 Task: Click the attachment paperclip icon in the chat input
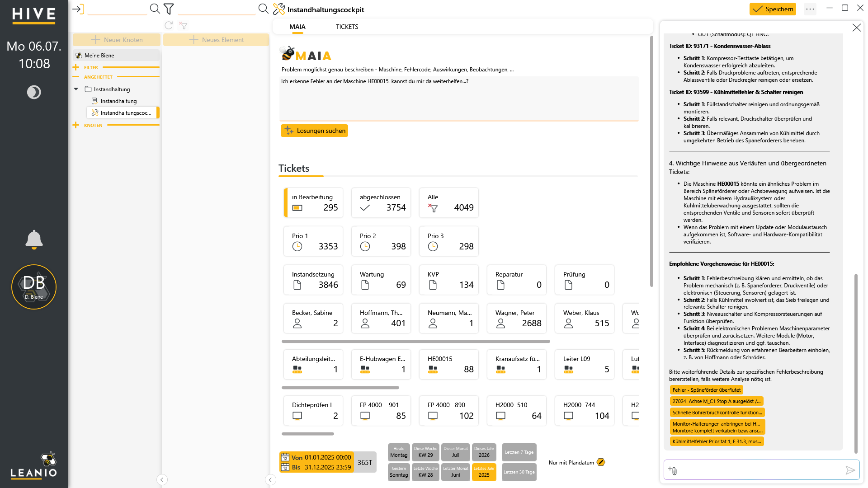point(673,470)
